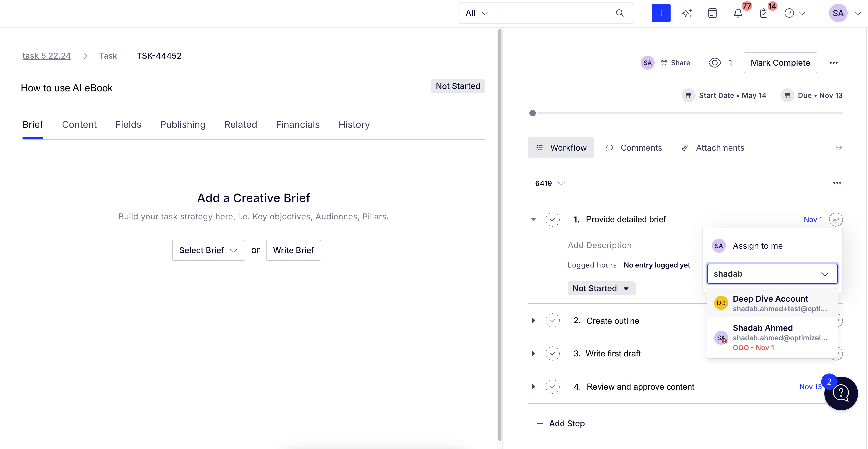Screen dimensions: 868x449
Task: Open the 6419 workflow dropdown
Action: [x=550, y=183]
